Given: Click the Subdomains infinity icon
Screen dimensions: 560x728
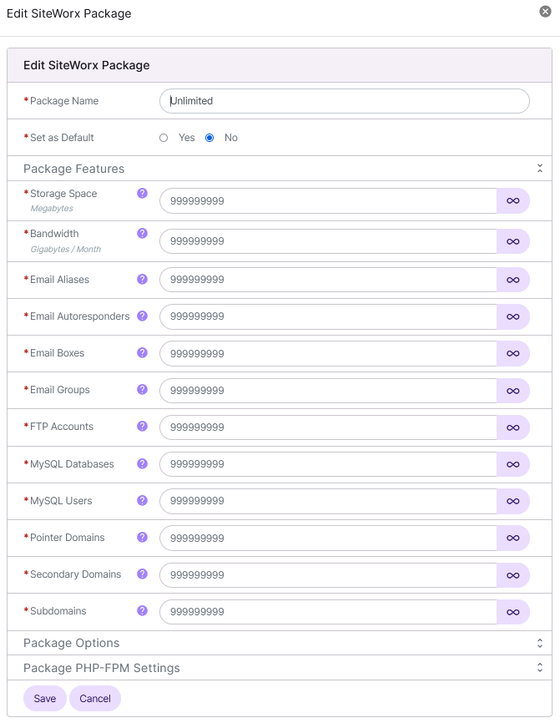Looking at the screenshot, I should 512,612.
